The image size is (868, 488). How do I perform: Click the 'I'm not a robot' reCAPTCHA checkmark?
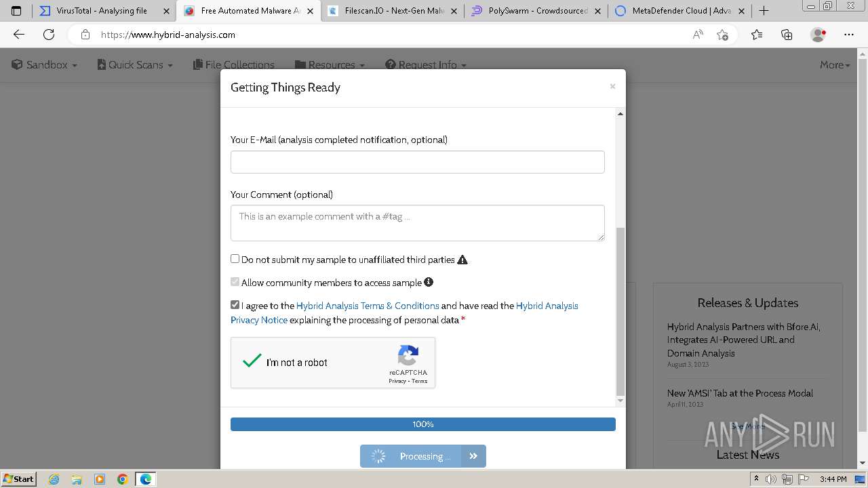[x=252, y=361]
